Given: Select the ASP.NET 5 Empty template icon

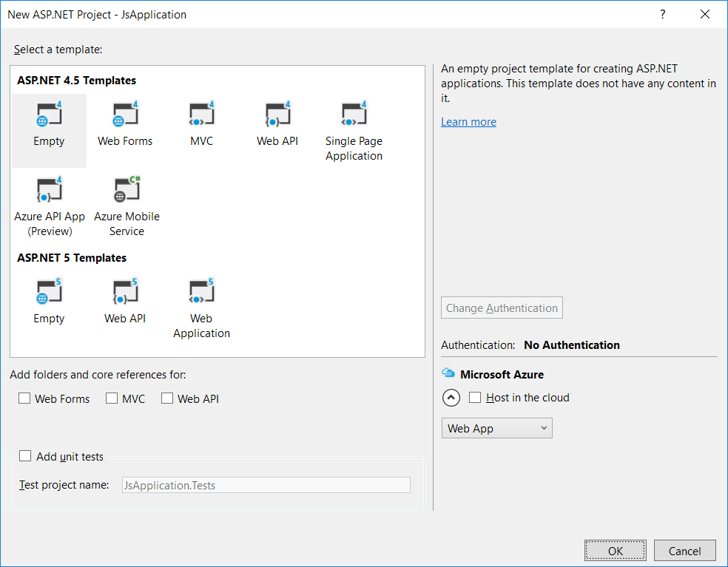Looking at the screenshot, I should coord(50,291).
